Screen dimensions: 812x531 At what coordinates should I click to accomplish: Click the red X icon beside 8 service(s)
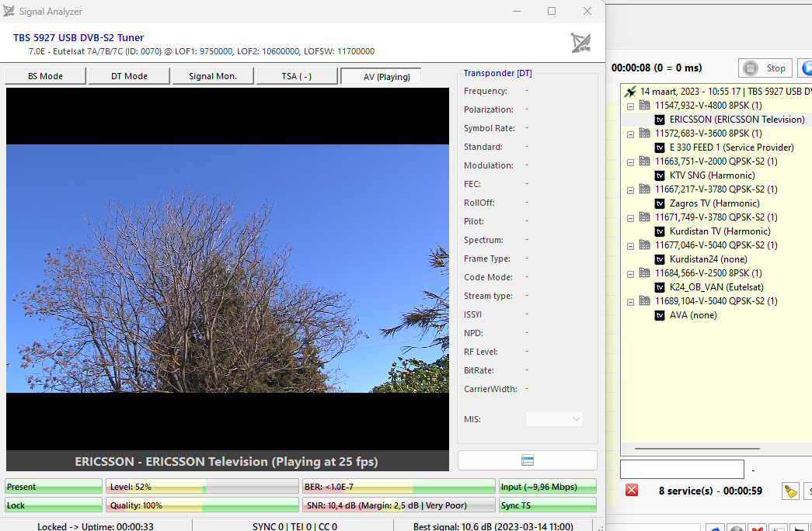(x=632, y=490)
